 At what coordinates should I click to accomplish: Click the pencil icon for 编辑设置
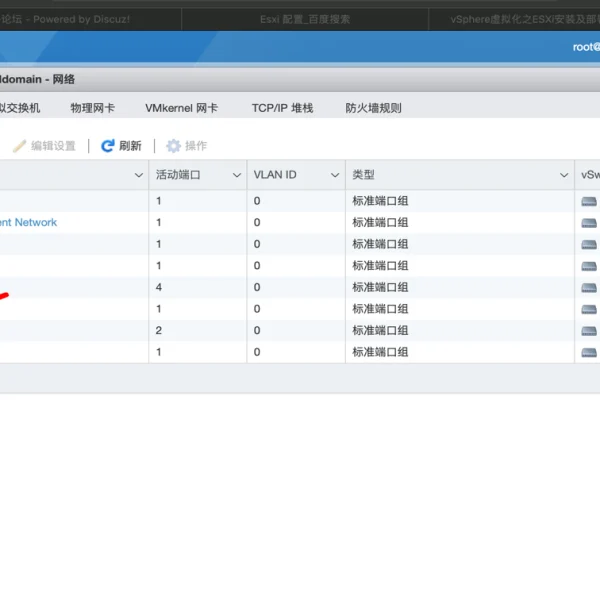[19, 146]
